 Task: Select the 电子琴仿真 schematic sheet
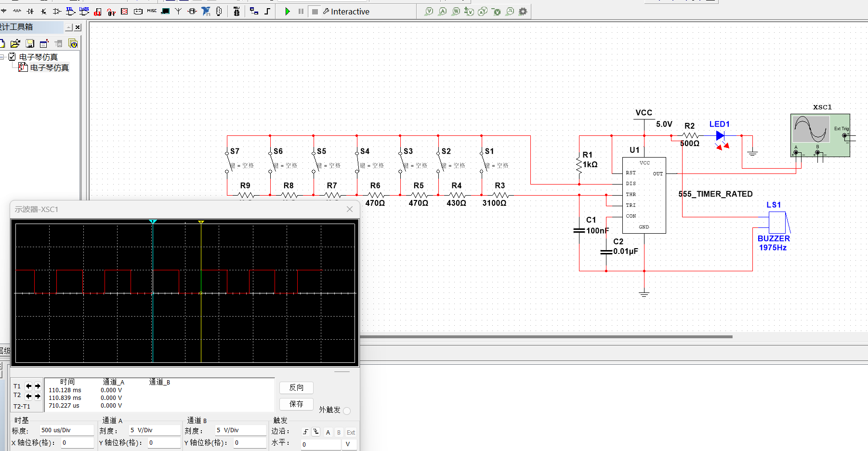[49, 68]
